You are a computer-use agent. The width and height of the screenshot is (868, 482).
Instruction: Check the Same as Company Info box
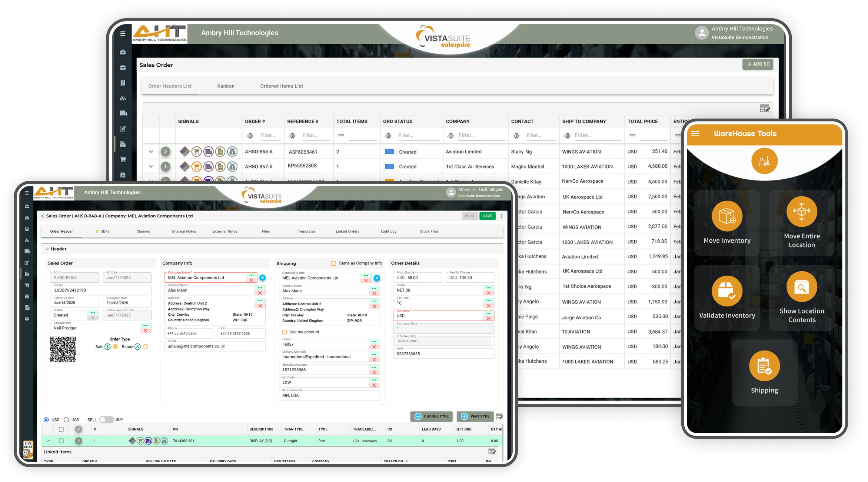(x=334, y=263)
